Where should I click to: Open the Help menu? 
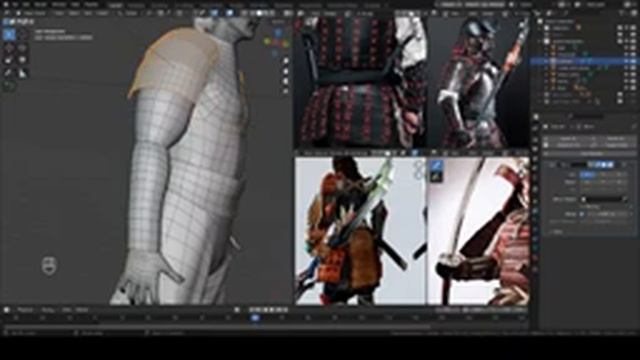(75, 4)
